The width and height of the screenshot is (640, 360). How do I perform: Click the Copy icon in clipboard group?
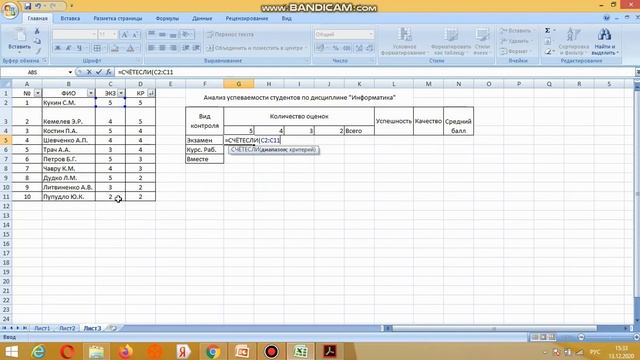tap(37, 41)
